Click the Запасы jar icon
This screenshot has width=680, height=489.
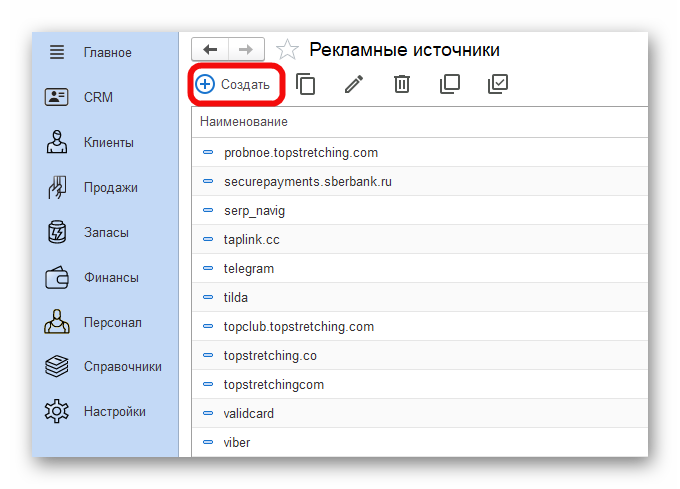(57, 232)
